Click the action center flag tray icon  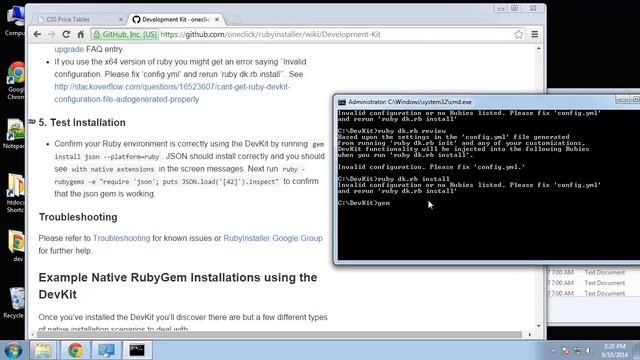click(565, 351)
